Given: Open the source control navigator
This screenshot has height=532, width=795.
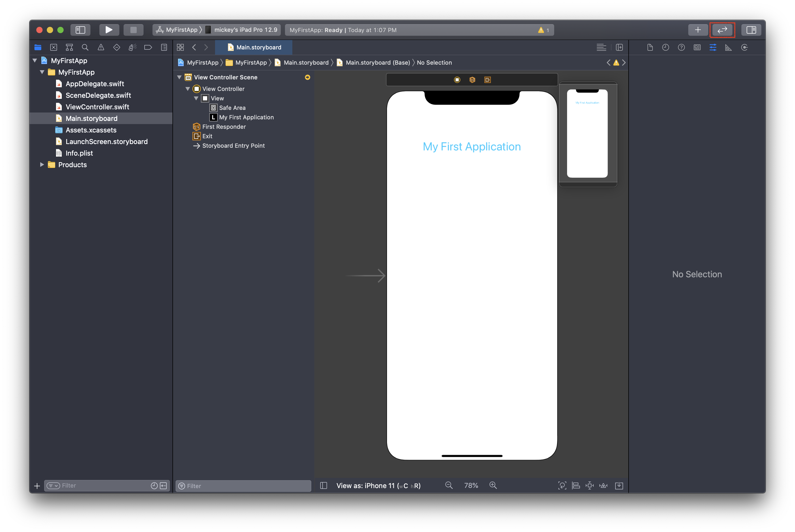Looking at the screenshot, I should coord(54,47).
